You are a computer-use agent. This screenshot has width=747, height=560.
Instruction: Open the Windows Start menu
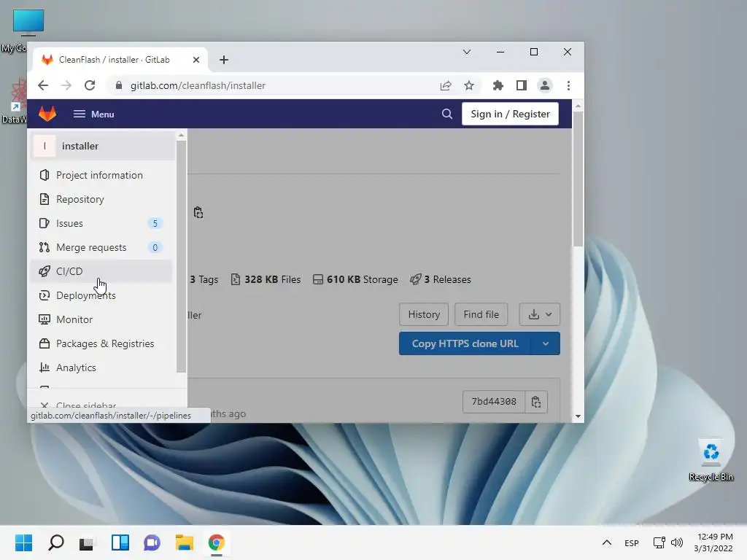[x=24, y=542]
